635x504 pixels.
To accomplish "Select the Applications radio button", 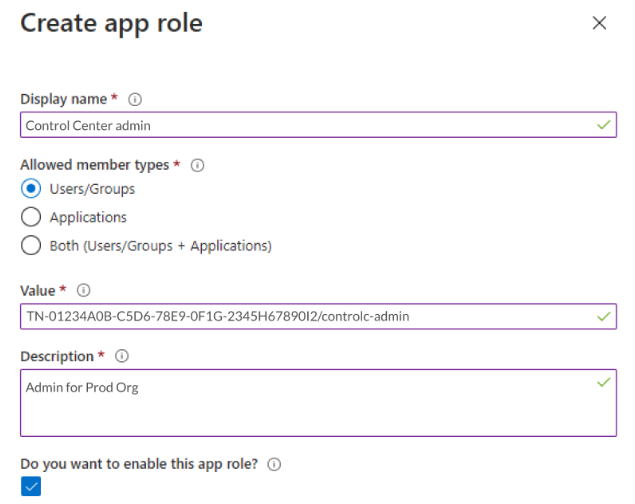I will (31, 217).
